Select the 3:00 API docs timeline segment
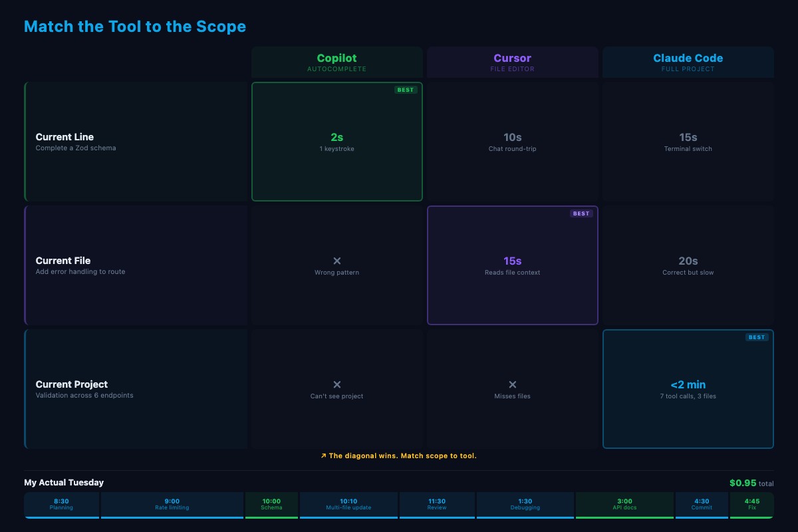This screenshot has height=532, width=798. pyautogui.click(x=624, y=505)
